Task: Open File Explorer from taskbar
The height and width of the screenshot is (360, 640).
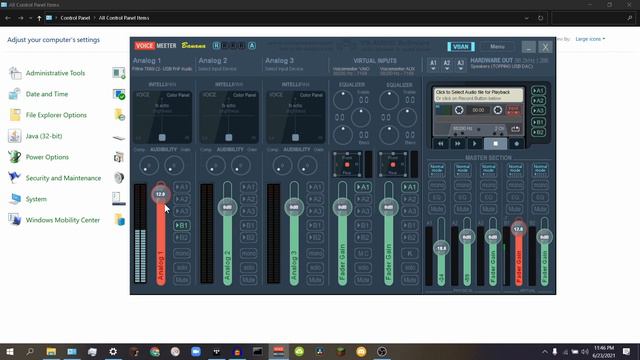Action: click(x=51, y=351)
